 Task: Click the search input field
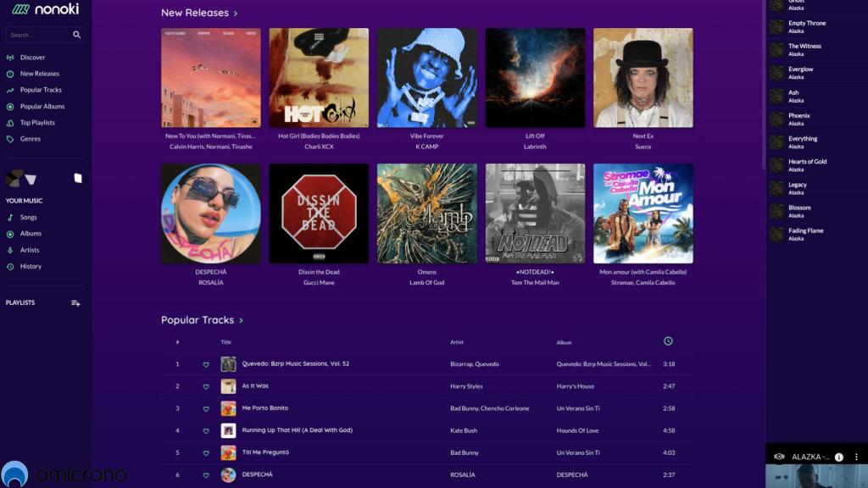pyautogui.click(x=39, y=35)
